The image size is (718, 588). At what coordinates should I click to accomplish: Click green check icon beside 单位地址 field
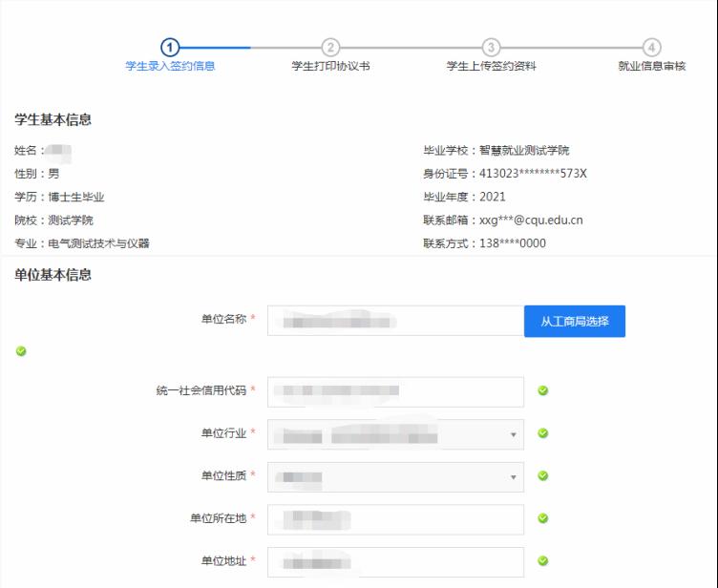[x=543, y=561]
